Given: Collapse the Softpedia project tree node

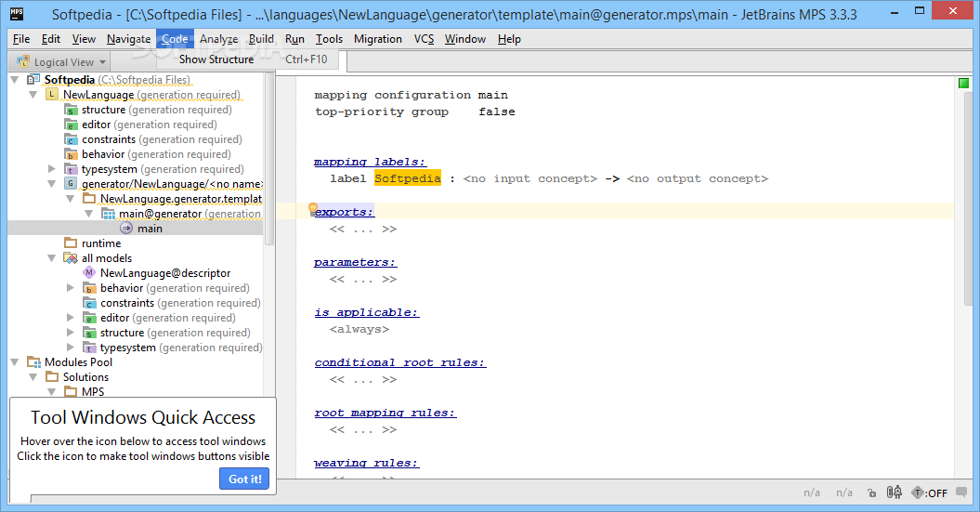Looking at the screenshot, I should coord(14,80).
